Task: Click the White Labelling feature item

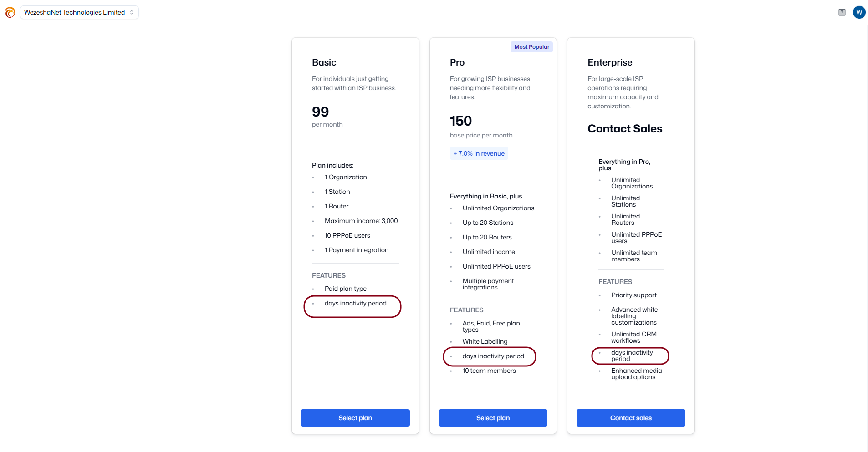Action: 485,341
